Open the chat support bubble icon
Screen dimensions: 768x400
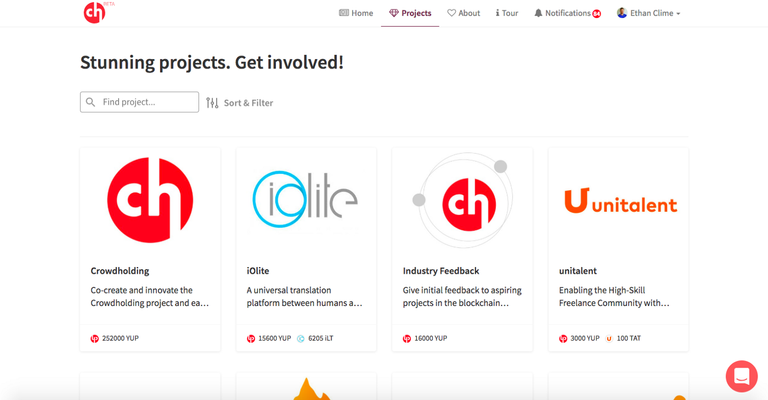[741, 376]
